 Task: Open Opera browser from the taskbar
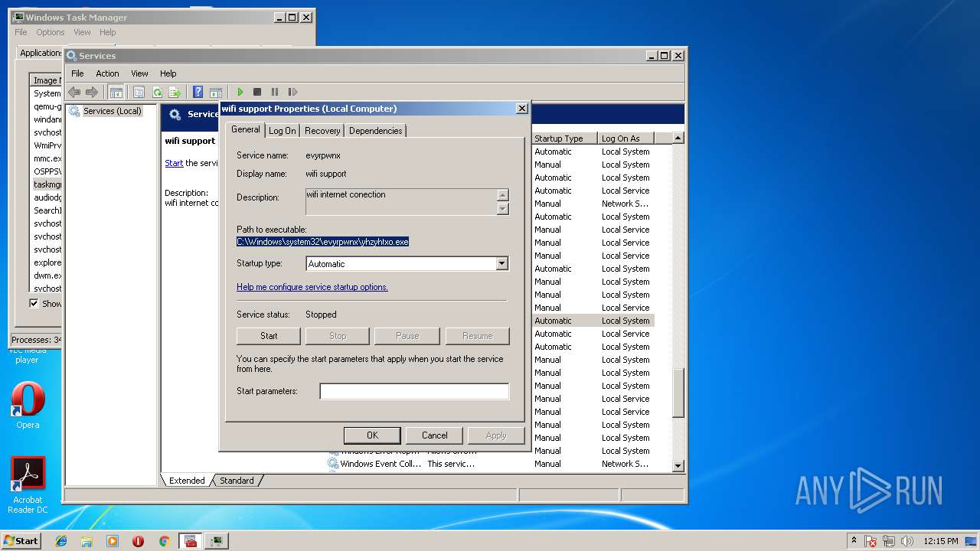coord(138,541)
